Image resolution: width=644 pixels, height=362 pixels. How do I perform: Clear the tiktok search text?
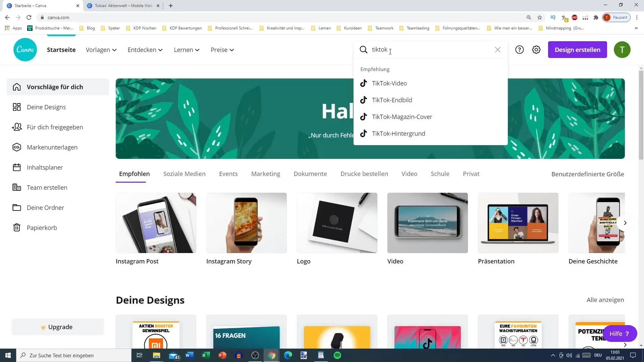pos(498,50)
